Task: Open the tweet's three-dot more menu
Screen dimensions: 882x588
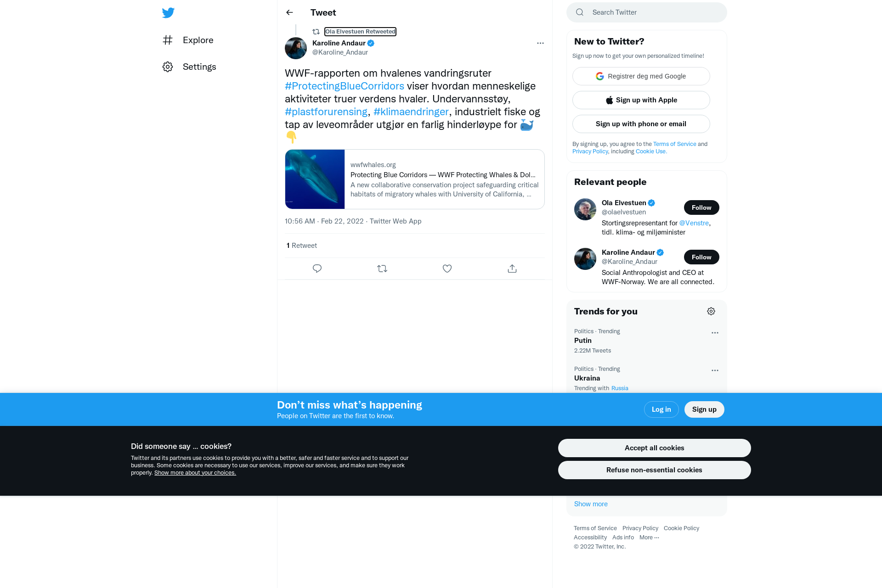Action: (x=540, y=43)
